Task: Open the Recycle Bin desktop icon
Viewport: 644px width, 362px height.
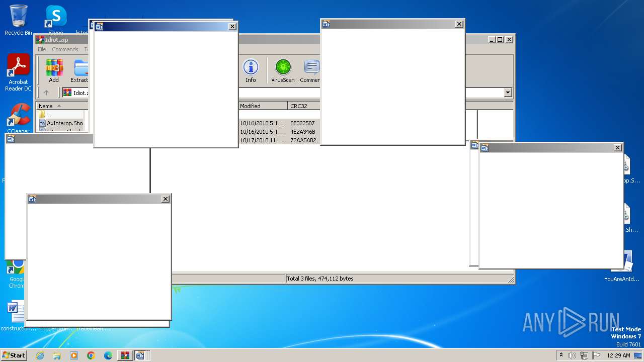Action: tap(18, 20)
